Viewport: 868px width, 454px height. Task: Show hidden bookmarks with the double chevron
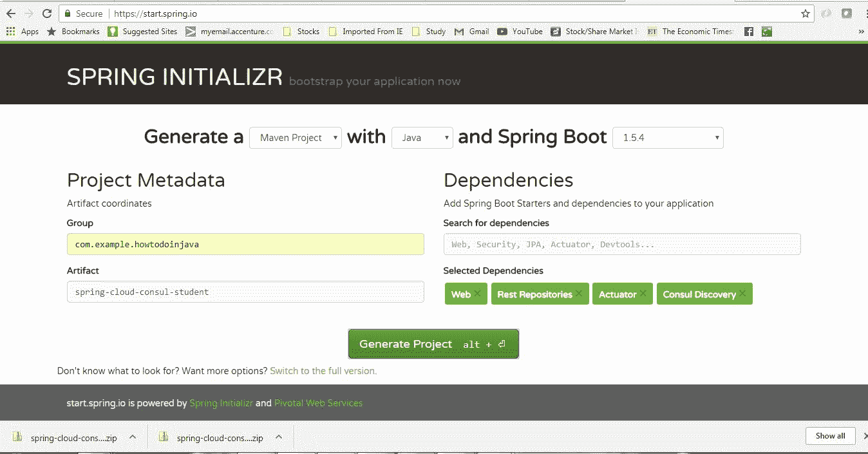[862, 31]
